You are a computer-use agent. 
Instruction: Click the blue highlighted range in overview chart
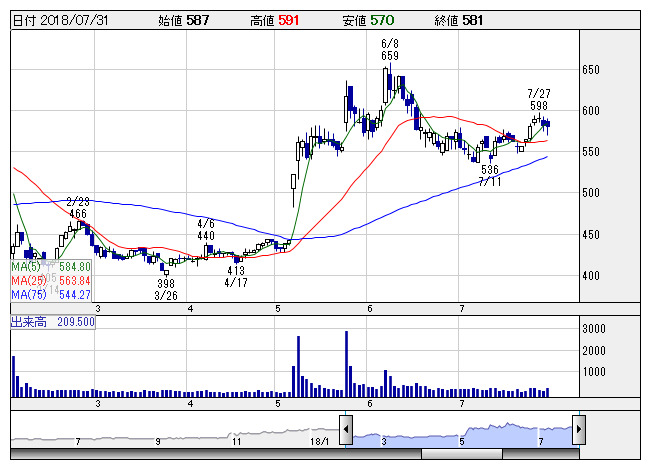point(460,432)
